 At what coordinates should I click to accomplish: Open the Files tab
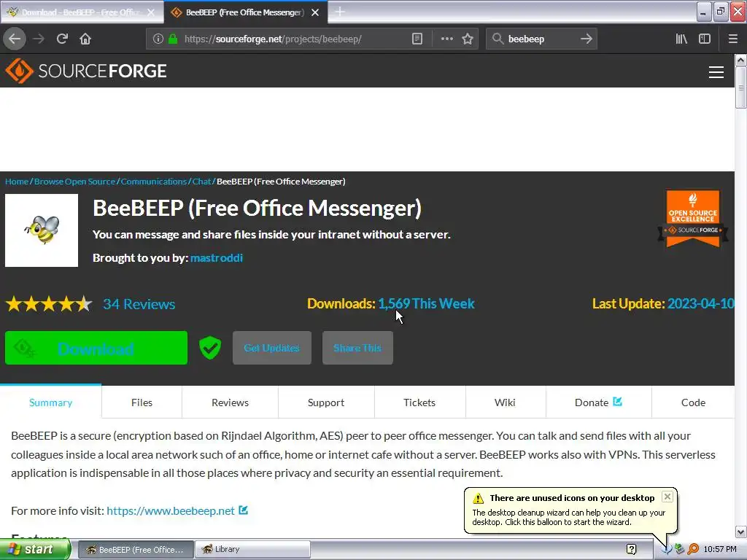tap(142, 402)
